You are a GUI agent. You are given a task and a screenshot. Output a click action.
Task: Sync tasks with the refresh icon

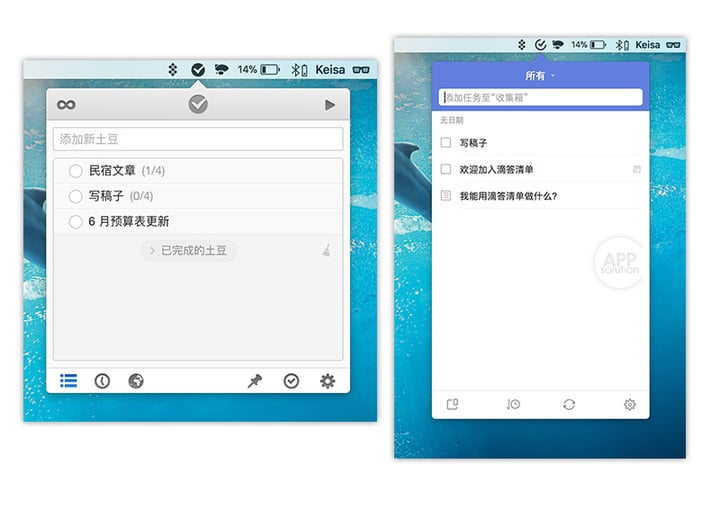coord(569,404)
